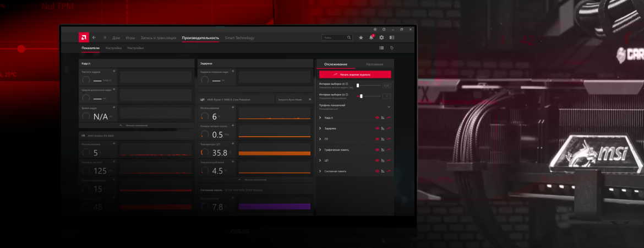Add Частота кадров metric with plus icon
This screenshot has height=248, width=644.
click(x=114, y=71)
